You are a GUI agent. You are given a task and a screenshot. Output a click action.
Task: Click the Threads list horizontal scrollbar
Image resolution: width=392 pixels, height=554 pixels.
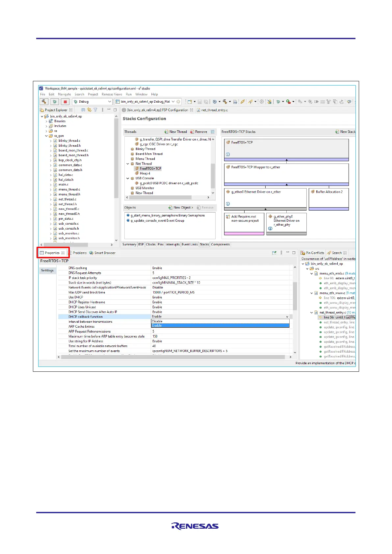coord(160,197)
